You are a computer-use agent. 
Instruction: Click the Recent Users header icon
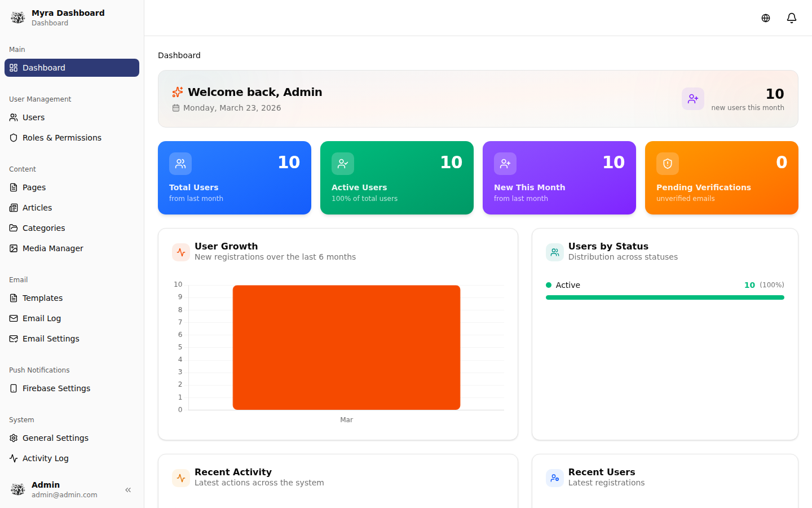click(555, 478)
